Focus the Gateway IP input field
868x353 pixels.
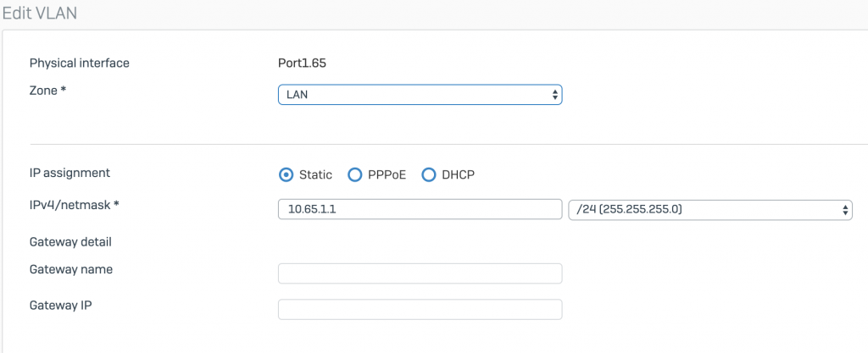click(420, 309)
